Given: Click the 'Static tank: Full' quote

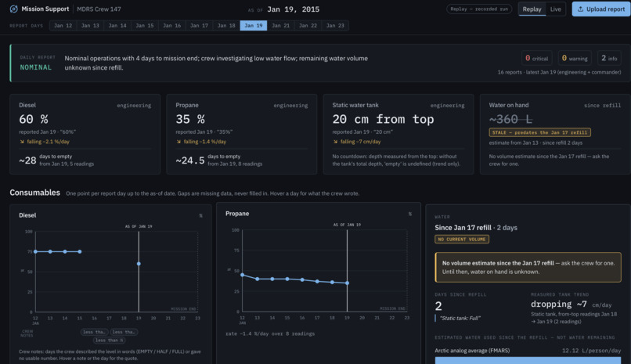Looking at the screenshot, I should [460, 318].
